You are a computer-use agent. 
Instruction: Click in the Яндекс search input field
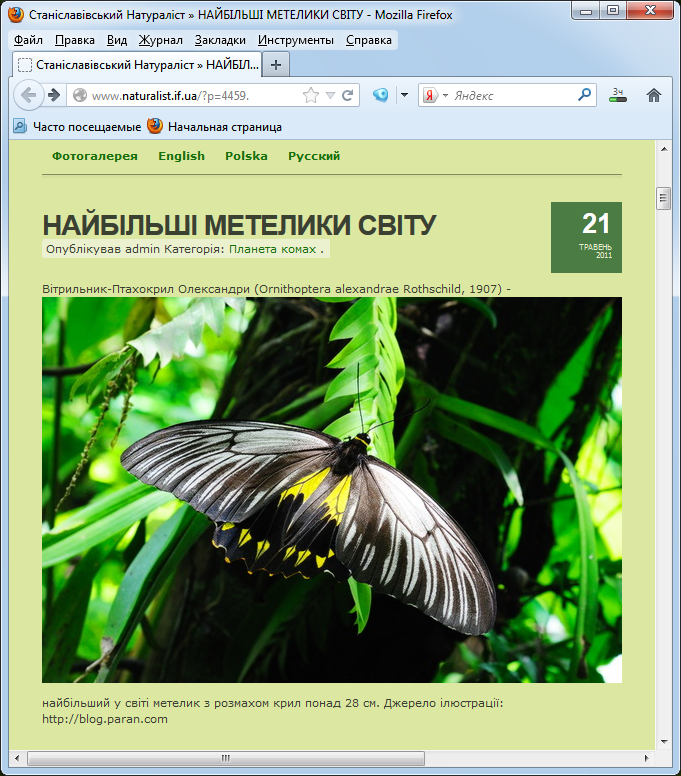pyautogui.click(x=512, y=96)
